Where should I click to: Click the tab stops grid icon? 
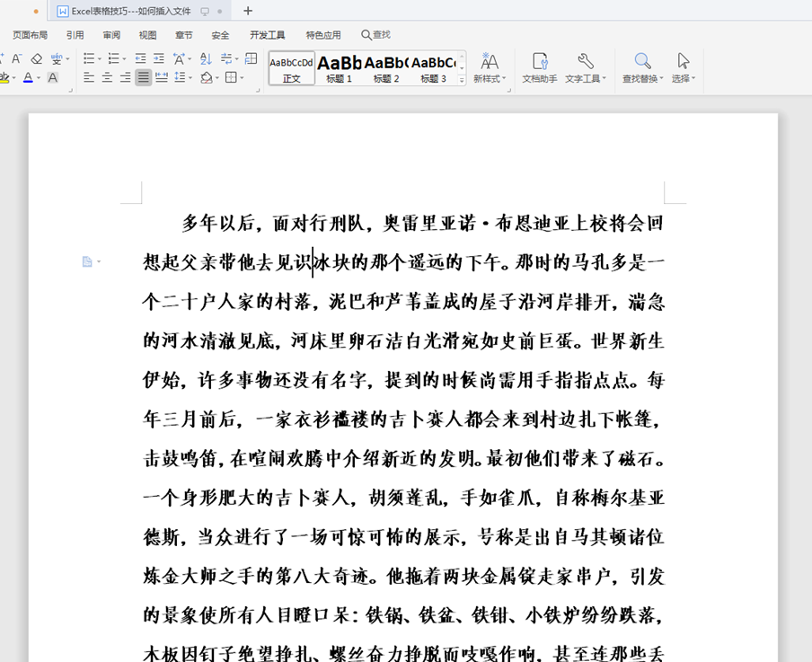pyautogui.click(x=252, y=58)
